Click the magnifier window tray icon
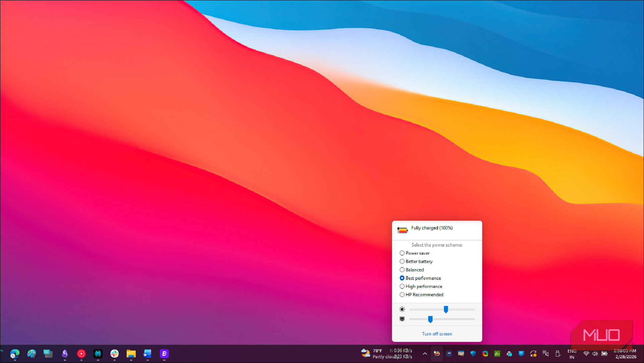 461,354
